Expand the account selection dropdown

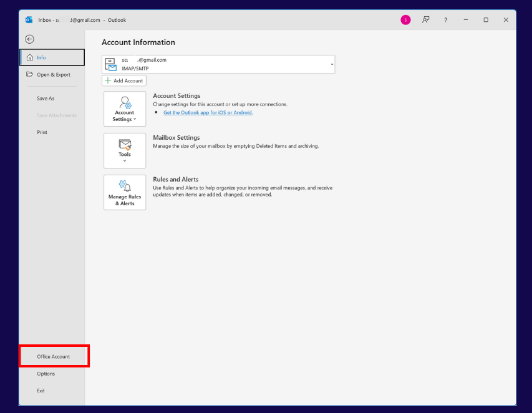click(332, 64)
